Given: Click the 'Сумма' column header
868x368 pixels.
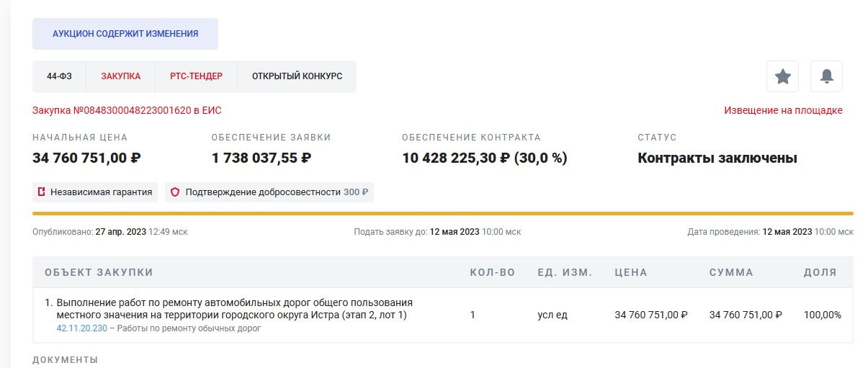Looking at the screenshot, I should pyautogui.click(x=731, y=272).
